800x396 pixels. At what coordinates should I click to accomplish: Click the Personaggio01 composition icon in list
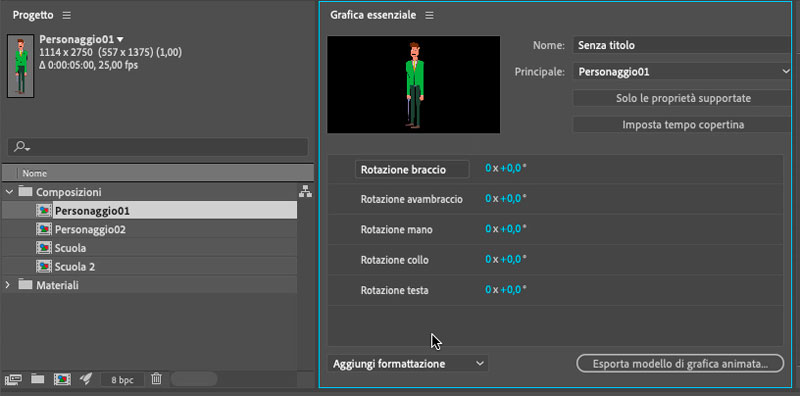click(x=44, y=211)
